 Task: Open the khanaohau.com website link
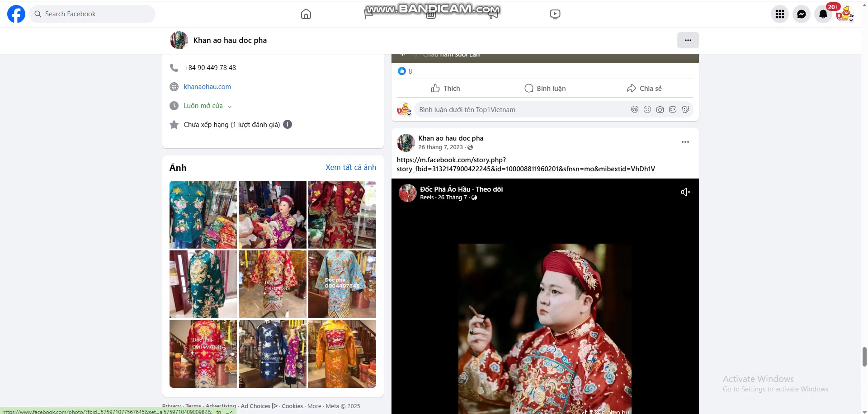click(x=207, y=87)
